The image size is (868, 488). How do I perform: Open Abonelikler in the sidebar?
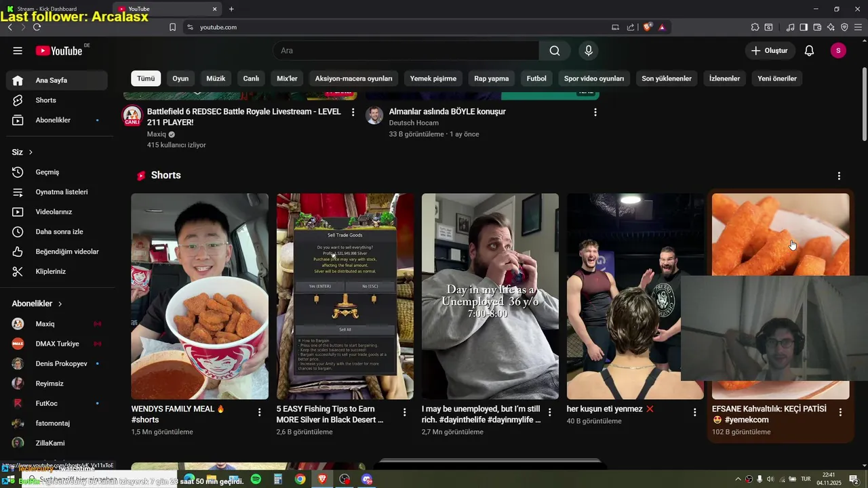(57, 120)
